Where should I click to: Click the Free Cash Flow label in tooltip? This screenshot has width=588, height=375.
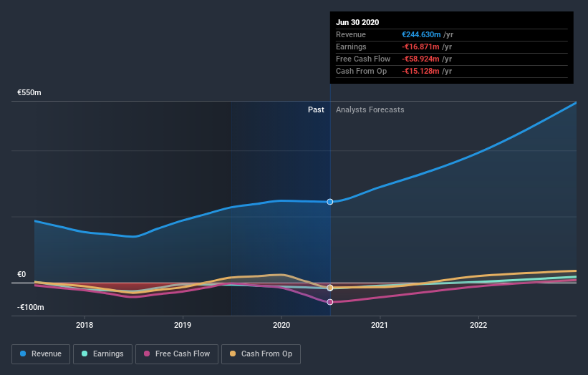click(363, 59)
